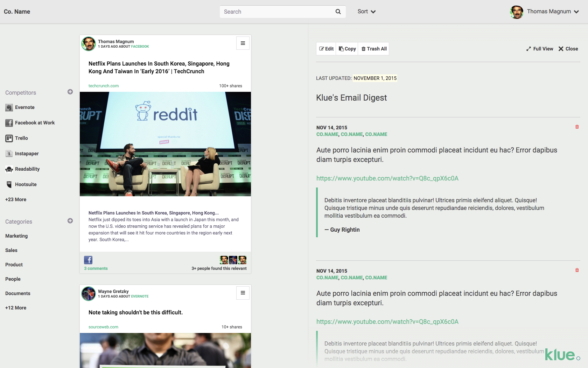Open the Note taking shouldn't be this difficult headline

[136, 312]
